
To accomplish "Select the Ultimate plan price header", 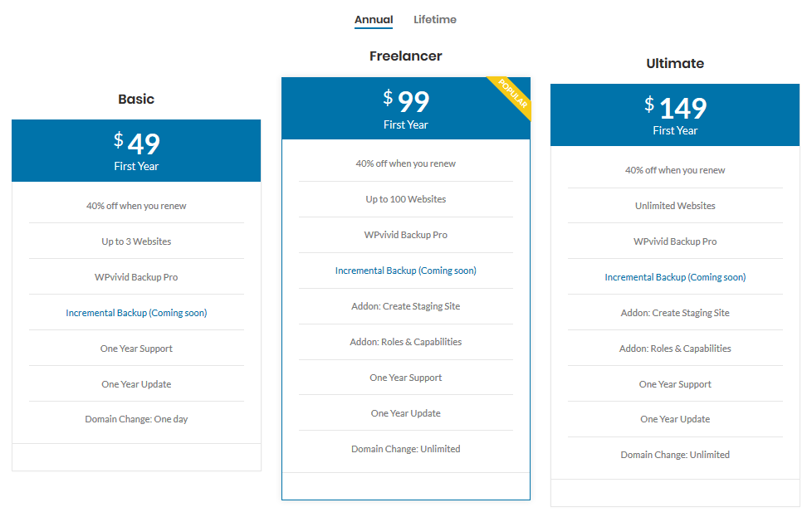I will (675, 115).
